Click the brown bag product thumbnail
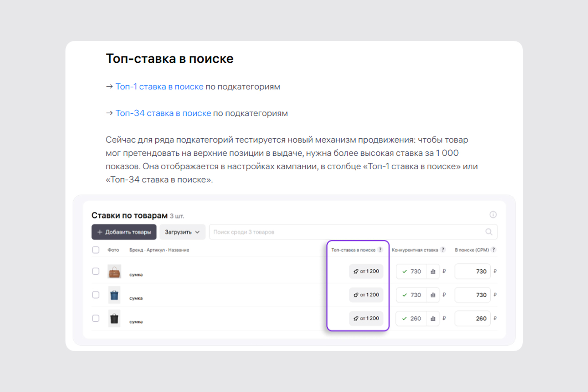 click(114, 271)
